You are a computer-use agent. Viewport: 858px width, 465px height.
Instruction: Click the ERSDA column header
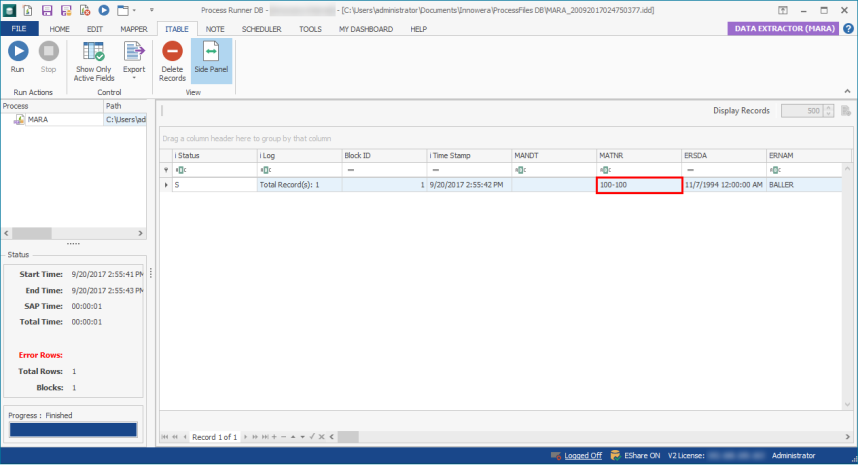723,155
